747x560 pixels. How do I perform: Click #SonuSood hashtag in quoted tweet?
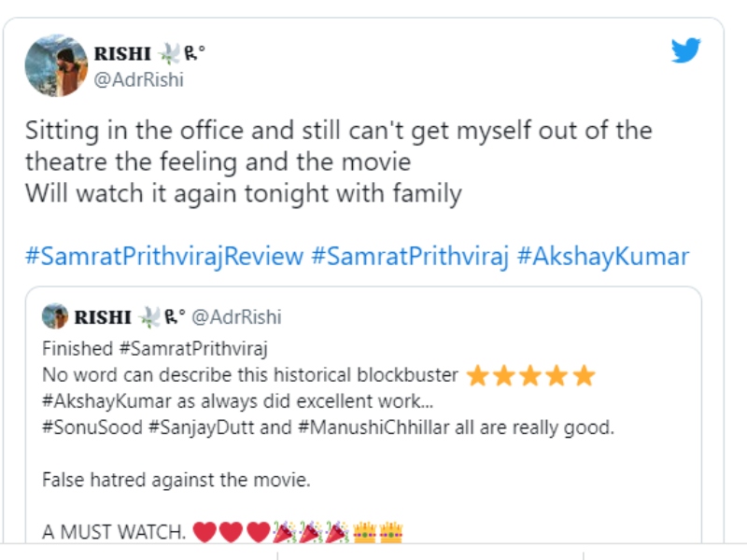click(88, 428)
